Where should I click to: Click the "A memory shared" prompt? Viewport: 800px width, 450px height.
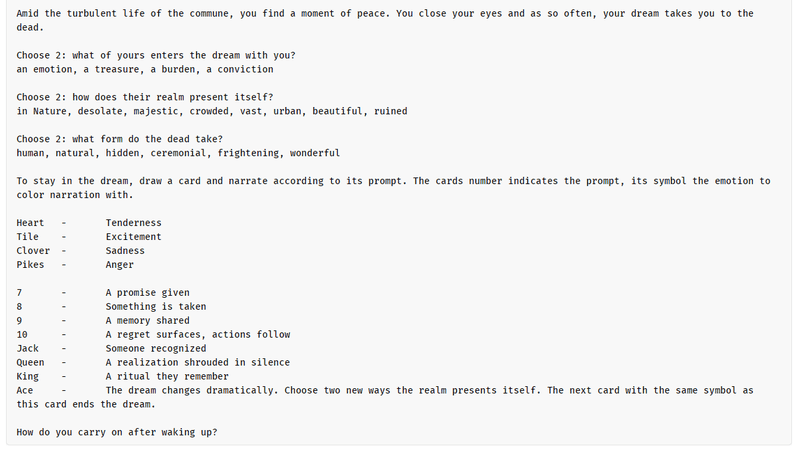[x=147, y=321]
